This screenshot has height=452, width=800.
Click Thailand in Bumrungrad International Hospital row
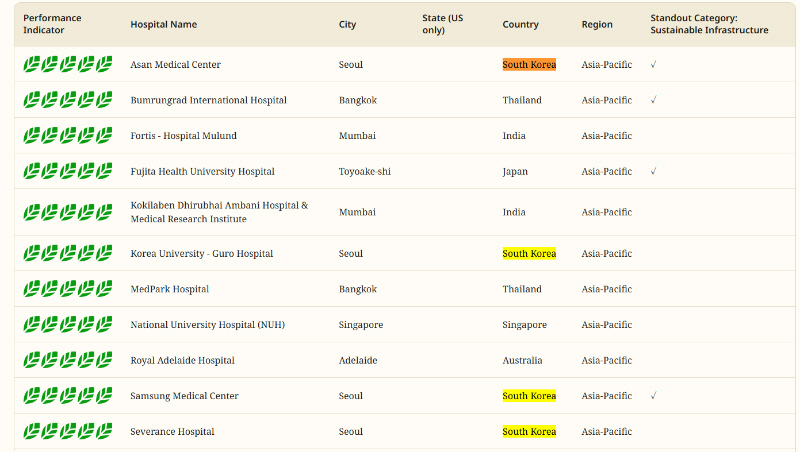pos(521,101)
